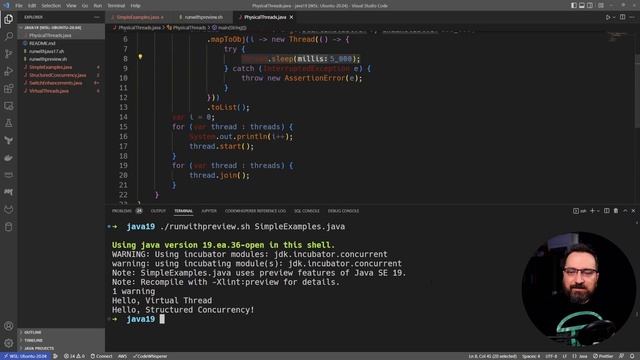Image resolution: width=640 pixels, height=360 pixels.
Task: Split the editor right
Action: [x=622, y=17]
